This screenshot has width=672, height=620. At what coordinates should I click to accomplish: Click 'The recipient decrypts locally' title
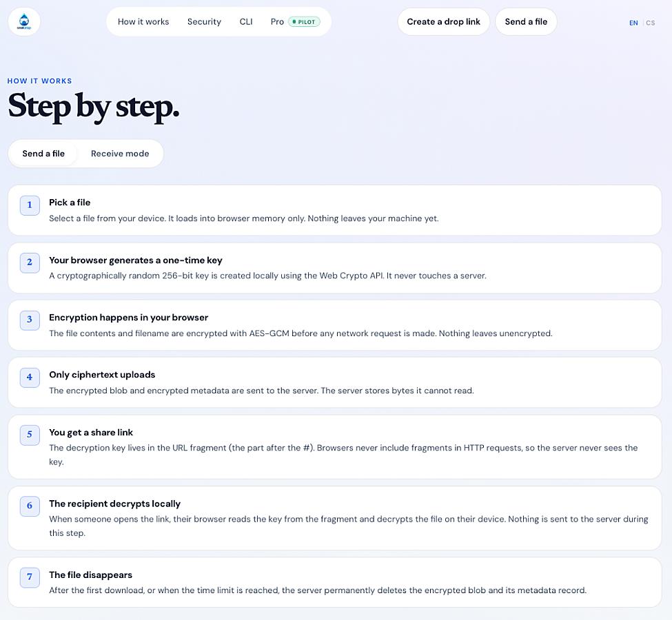[115, 504]
